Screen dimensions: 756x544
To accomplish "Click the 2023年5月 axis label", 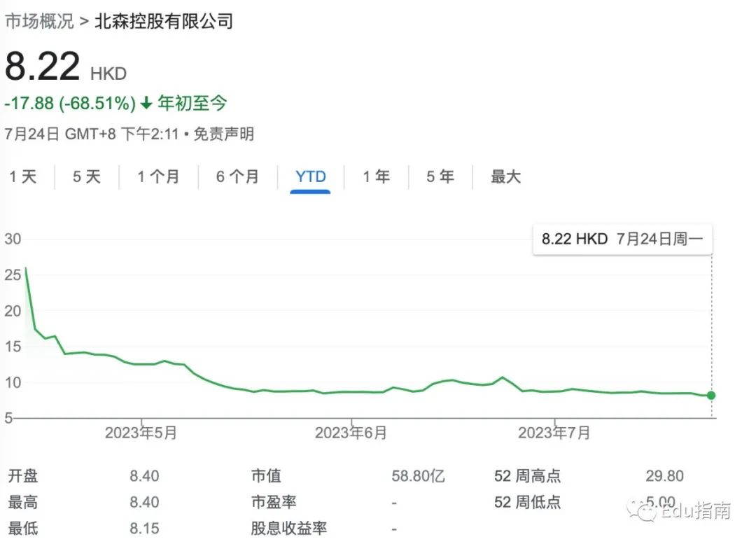I will point(141,433).
